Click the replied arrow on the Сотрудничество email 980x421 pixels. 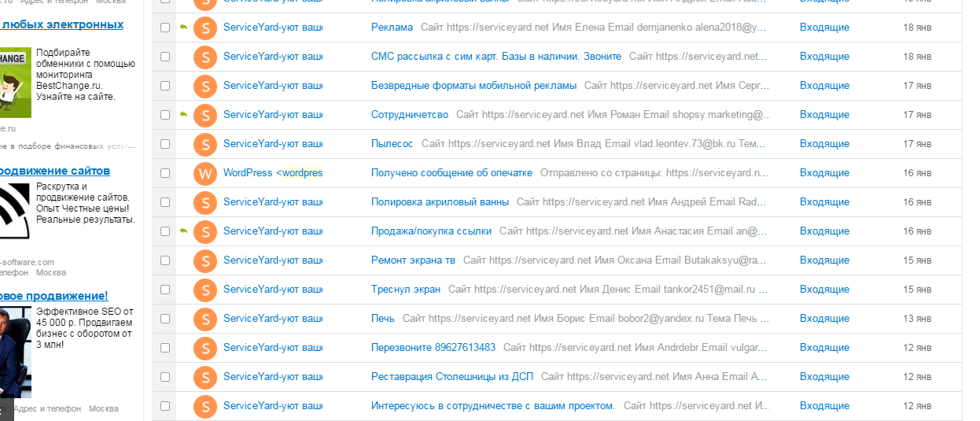183,115
